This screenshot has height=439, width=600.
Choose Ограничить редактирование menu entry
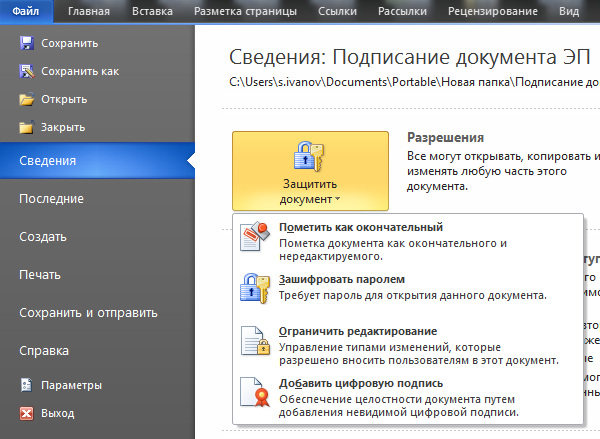(x=408, y=344)
